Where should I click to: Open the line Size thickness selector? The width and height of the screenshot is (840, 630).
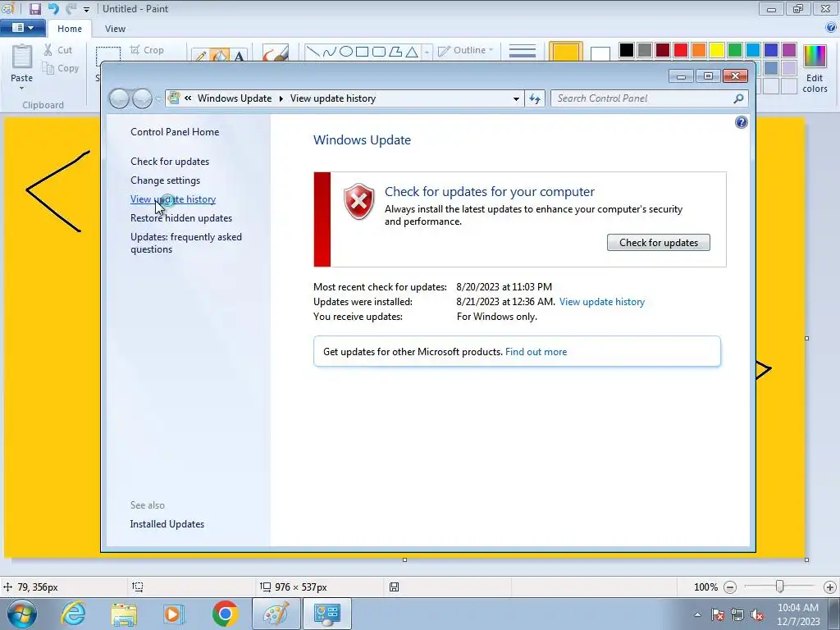point(523,52)
